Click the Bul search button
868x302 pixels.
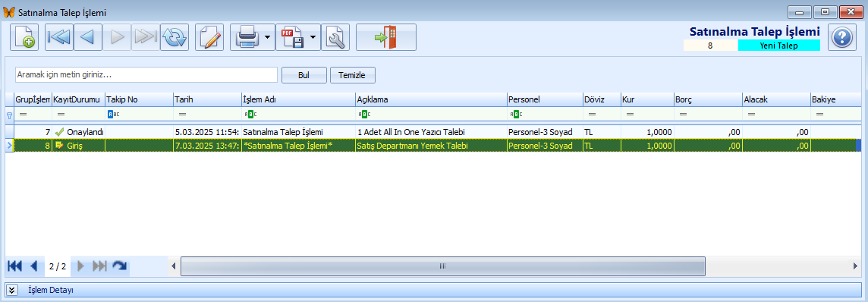click(x=304, y=75)
